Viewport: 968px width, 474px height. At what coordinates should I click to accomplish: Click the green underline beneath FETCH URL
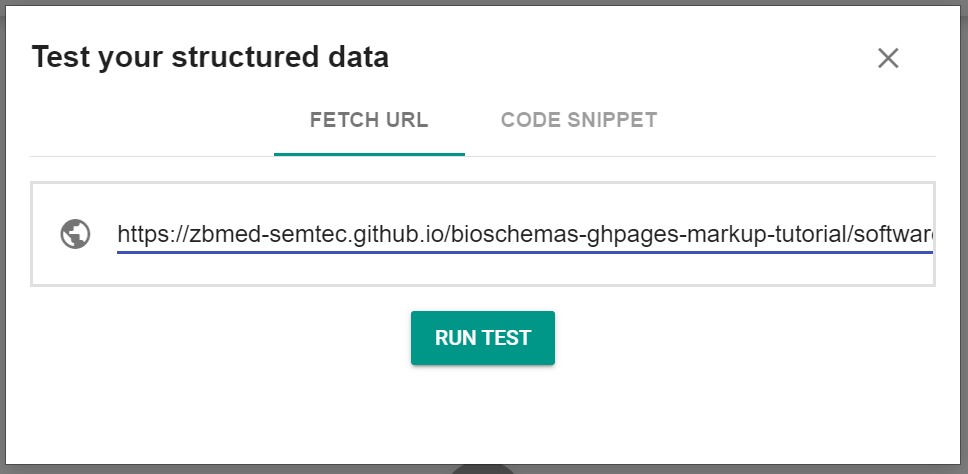click(369, 155)
